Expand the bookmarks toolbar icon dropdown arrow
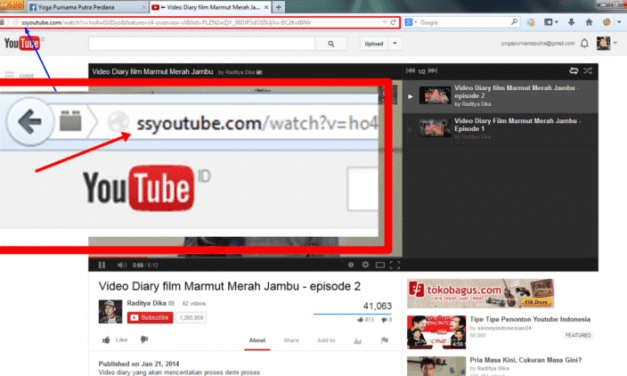The height and width of the screenshot is (376, 627). (556, 22)
